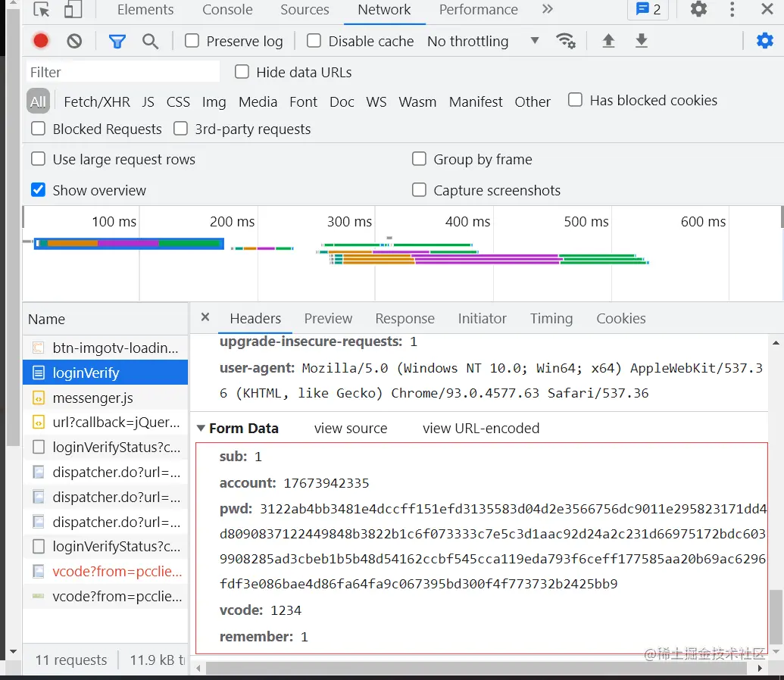Enable Disable cache checkbox
This screenshot has width=784, height=680.
click(x=314, y=41)
